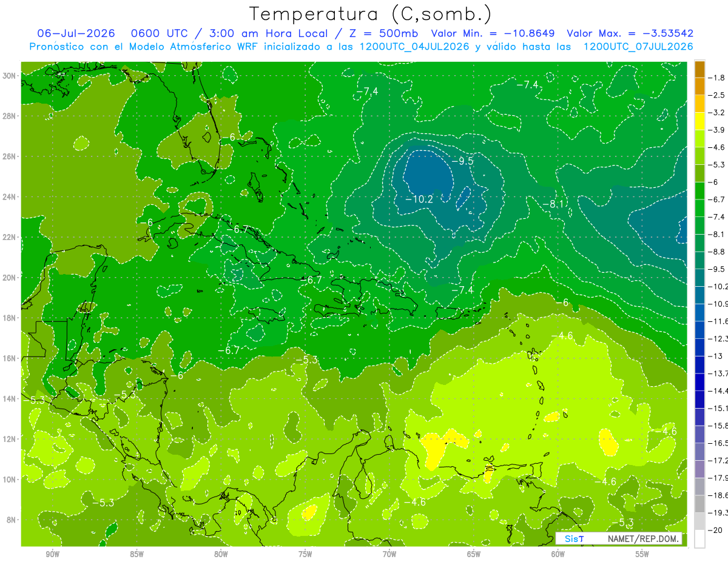Click the '60W' longitude axis label
Viewport: 728px width, 562px height.
pos(558,554)
